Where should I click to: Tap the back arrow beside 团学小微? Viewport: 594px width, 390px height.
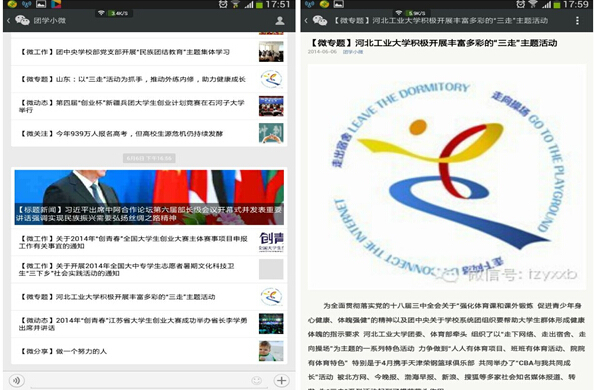coord(8,20)
